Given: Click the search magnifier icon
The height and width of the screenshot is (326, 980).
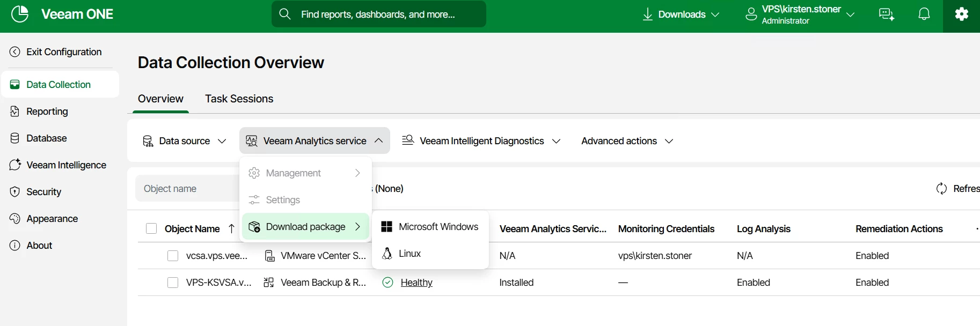Looking at the screenshot, I should 285,14.
